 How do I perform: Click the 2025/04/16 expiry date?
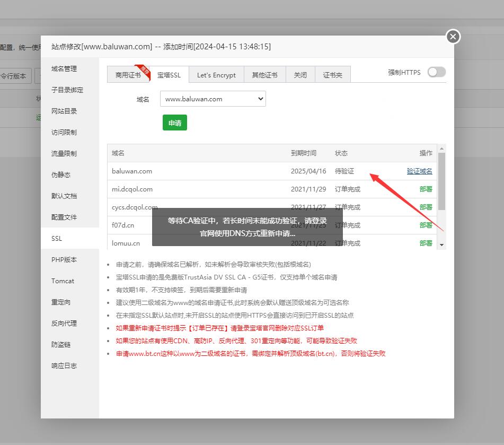(308, 171)
